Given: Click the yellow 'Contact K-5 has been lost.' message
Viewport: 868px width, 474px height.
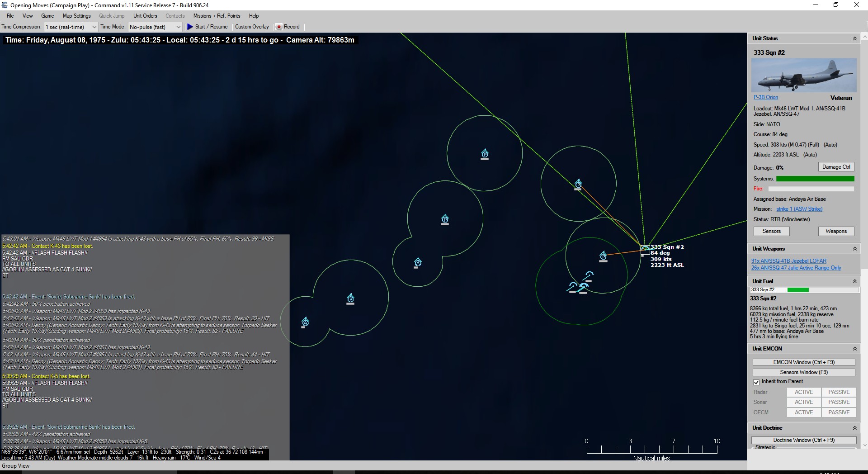Looking at the screenshot, I should click(46, 376).
